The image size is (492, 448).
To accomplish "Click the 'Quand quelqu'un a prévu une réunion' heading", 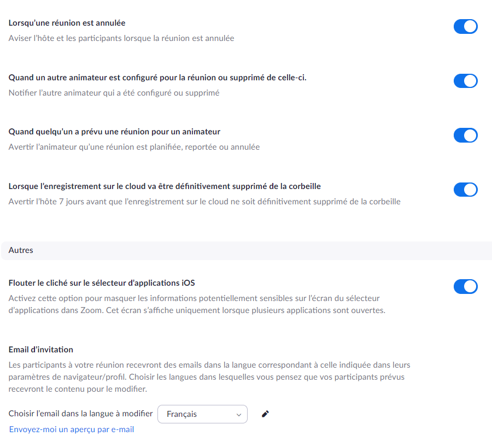I will 114,132.
